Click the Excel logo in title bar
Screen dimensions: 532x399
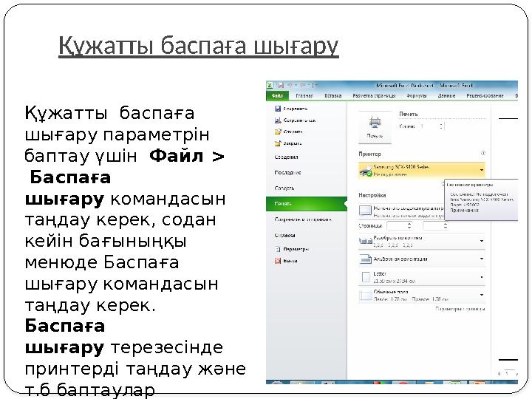[270, 85]
